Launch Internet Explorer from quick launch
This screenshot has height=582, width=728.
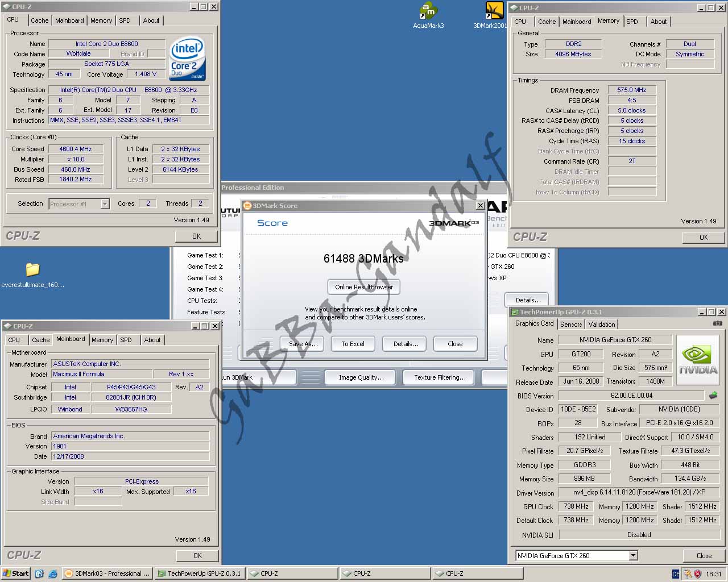pyautogui.click(x=53, y=573)
